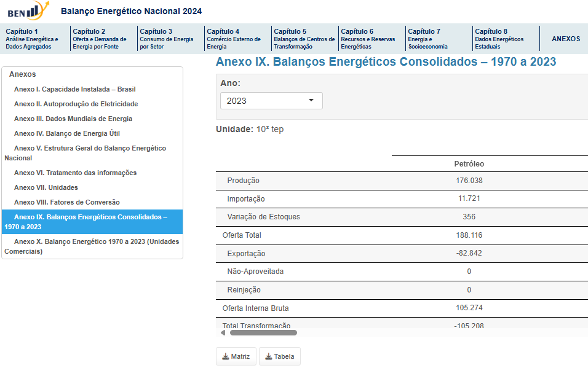Click the Tabela download button
The image size is (588, 368).
tap(280, 356)
